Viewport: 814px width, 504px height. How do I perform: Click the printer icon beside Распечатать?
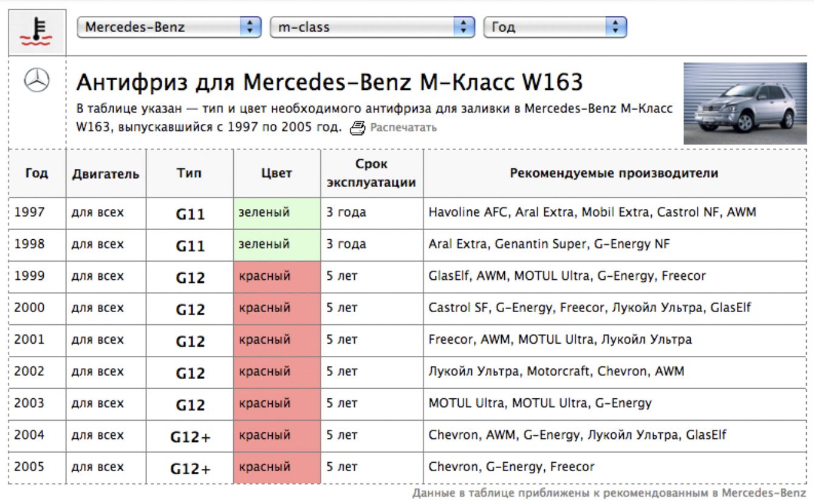coord(358,128)
